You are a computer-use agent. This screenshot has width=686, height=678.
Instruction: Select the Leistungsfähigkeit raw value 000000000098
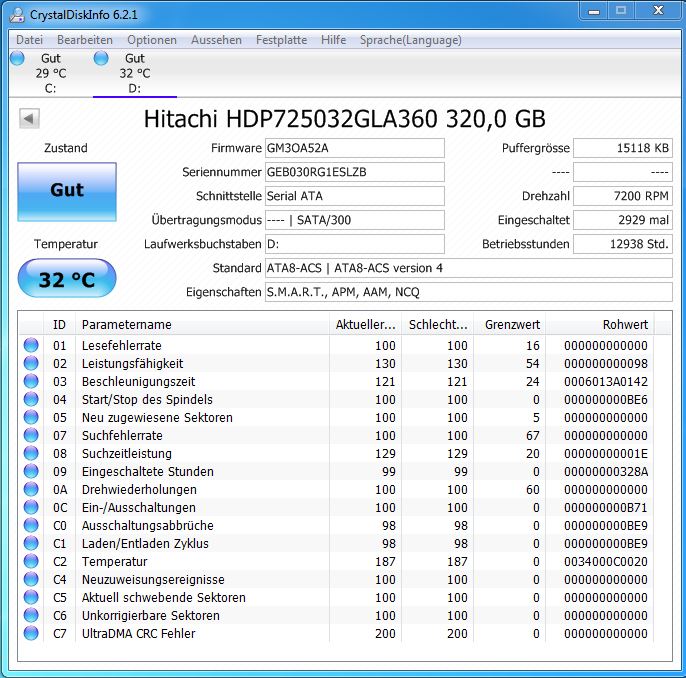point(606,363)
